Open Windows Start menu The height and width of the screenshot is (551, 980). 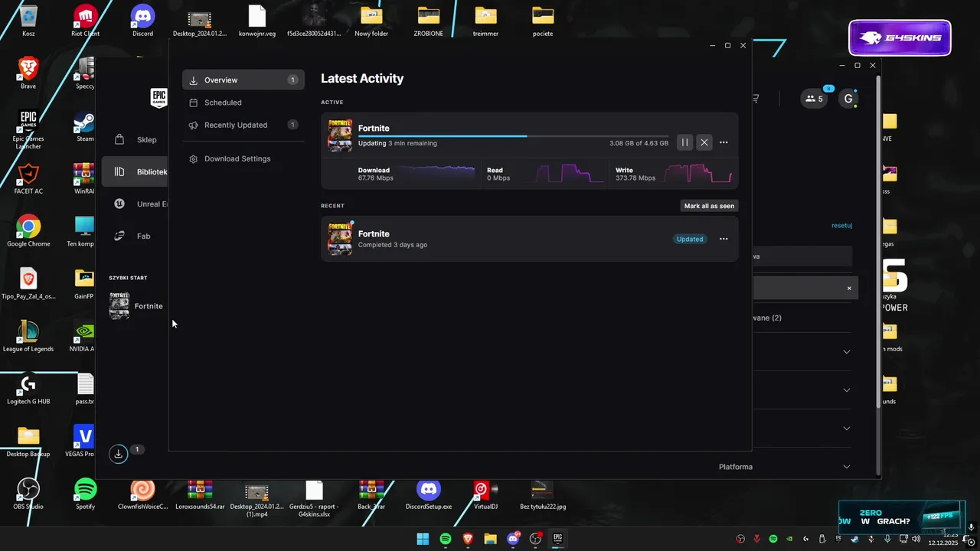423,539
